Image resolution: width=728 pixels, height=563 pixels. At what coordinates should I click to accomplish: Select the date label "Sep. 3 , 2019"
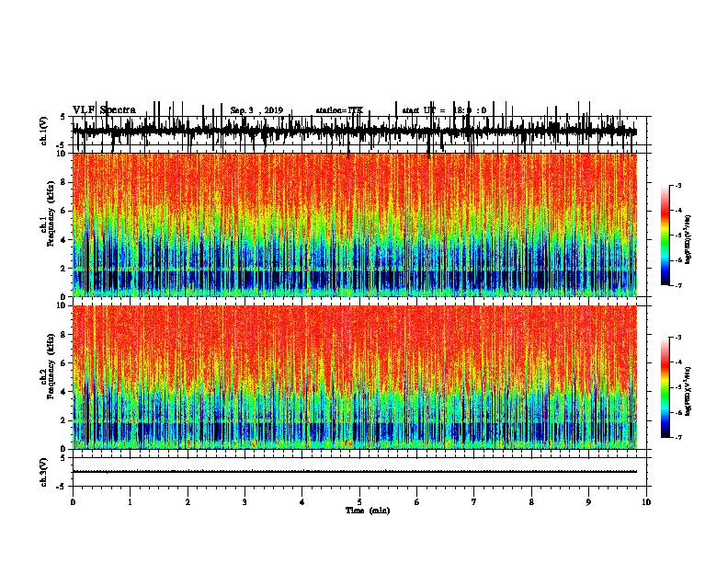256,110
